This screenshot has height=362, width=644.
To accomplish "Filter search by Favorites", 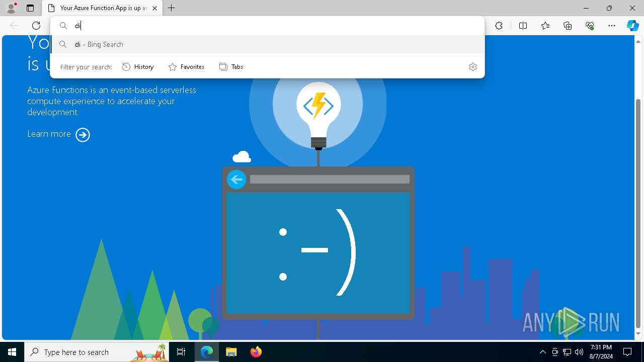I will 187,67.
